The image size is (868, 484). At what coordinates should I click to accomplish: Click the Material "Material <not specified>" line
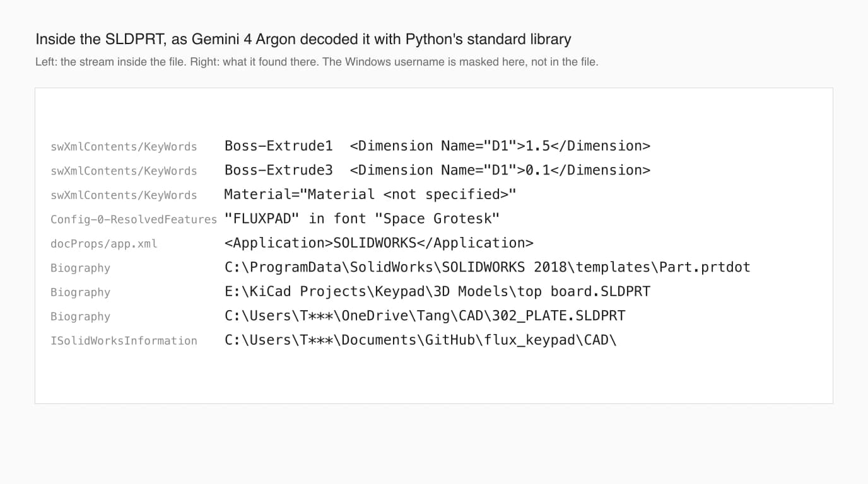tap(370, 195)
